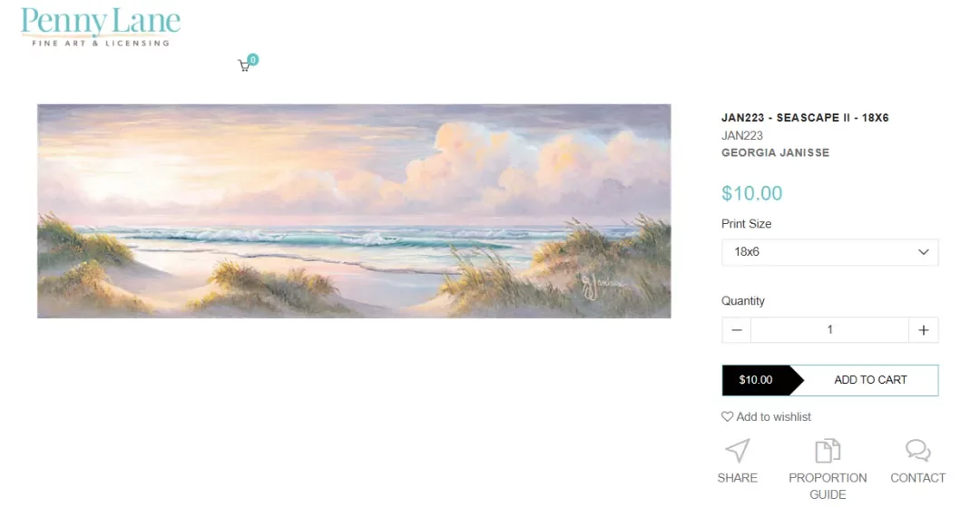Image resolution: width=980 pixels, height=517 pixels.
Task: Click the dropdown chevron arrow for print size
Action: click(x=924, y=252)
